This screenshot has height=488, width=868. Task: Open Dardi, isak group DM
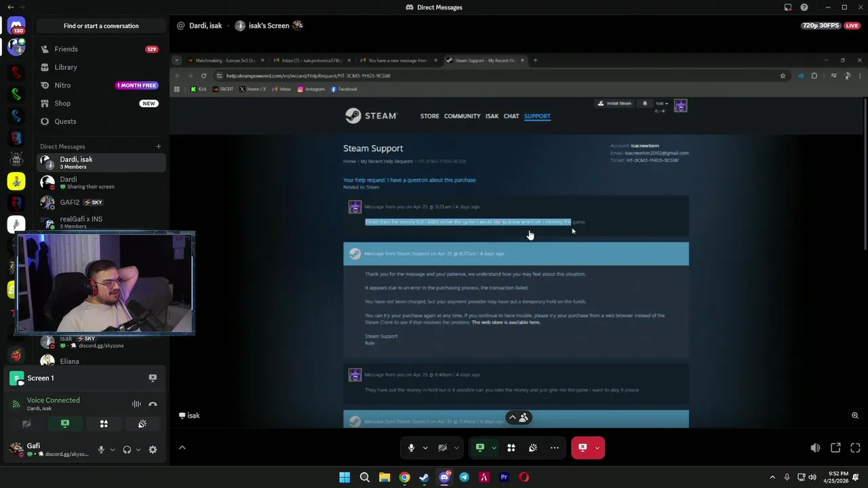101,163
